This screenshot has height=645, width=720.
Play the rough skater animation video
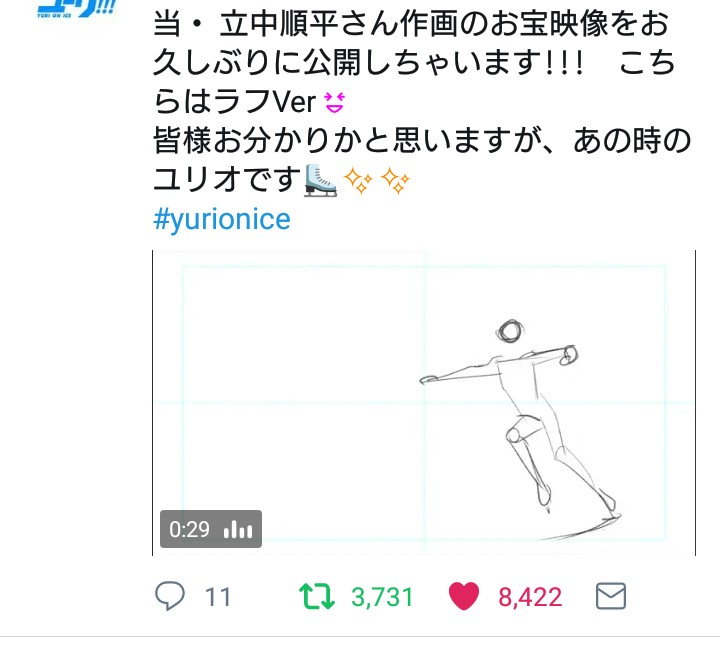click(x=424, y=402)
